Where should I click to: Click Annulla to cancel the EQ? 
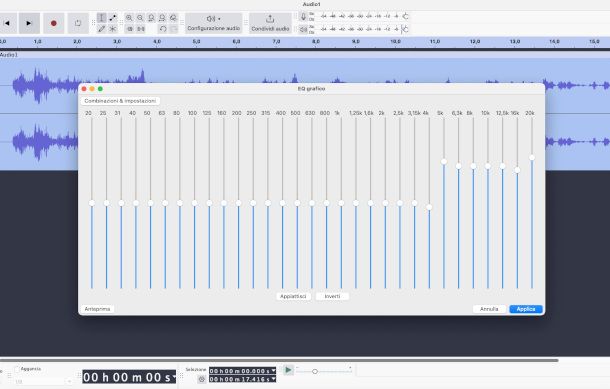point(489,309)
